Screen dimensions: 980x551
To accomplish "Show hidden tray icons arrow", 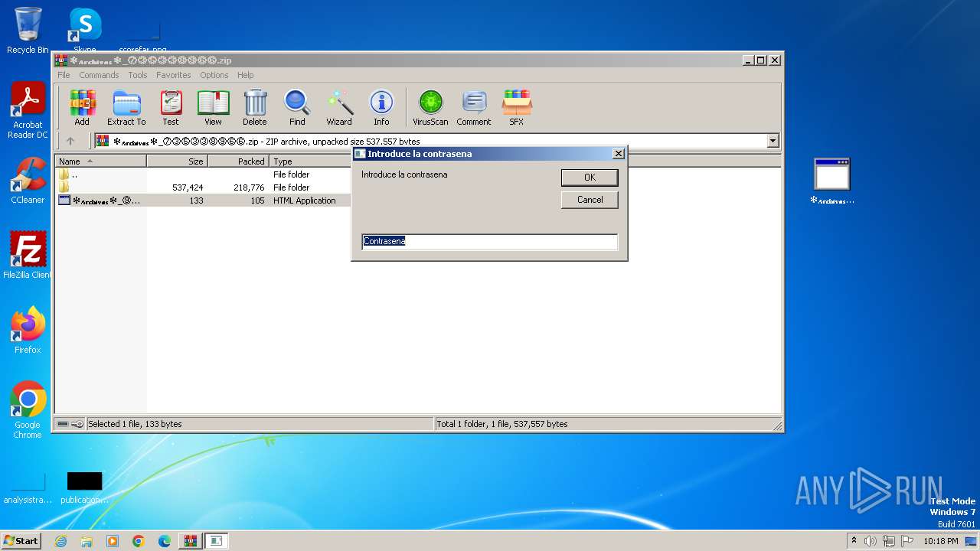I will [x=854, y=541].
